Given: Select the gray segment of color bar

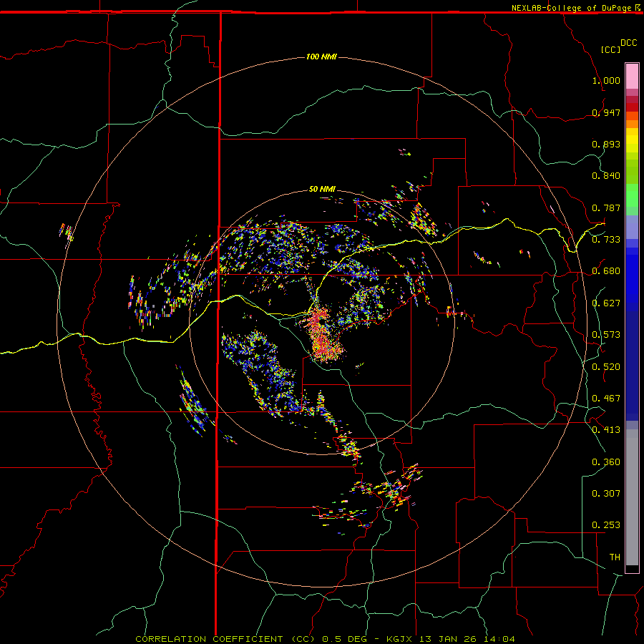Looking at the screenshot, I should (x=632, y=497).
